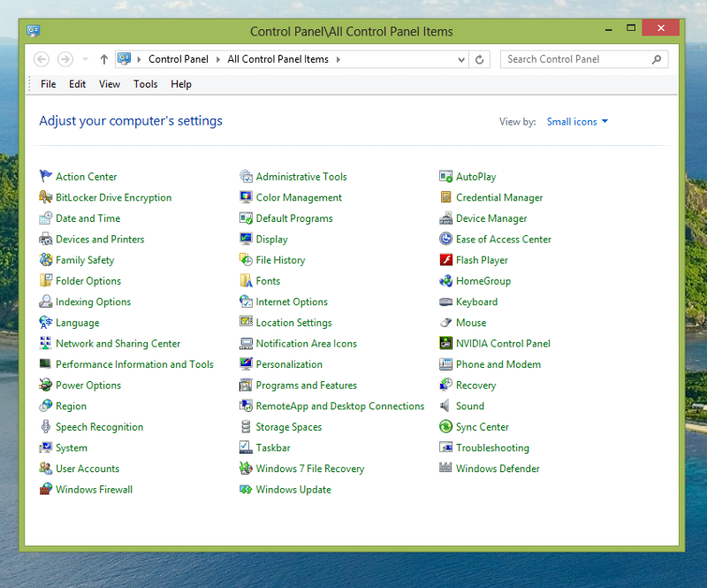Image resolution: width=707 pixels, height=588 pixels.
Task: Click the Speech Recognition microphone icon
Action: pos(46,426)
